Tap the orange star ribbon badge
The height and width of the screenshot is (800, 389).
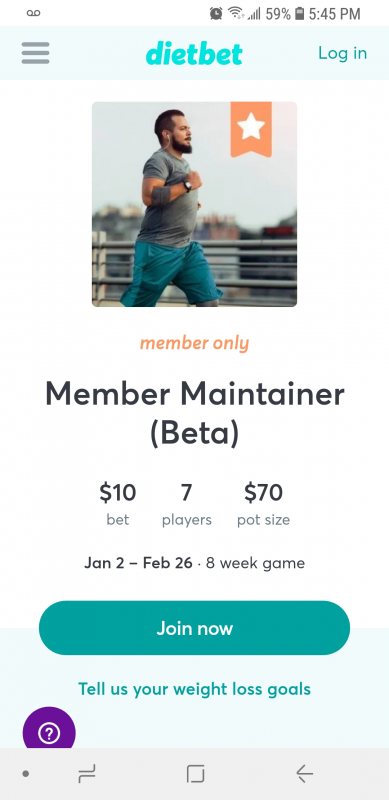251,129
